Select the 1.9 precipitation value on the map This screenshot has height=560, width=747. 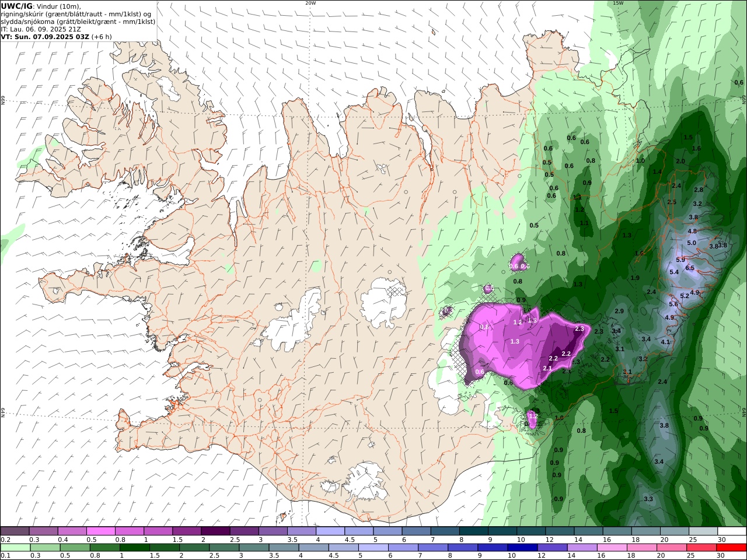[635, 278]
